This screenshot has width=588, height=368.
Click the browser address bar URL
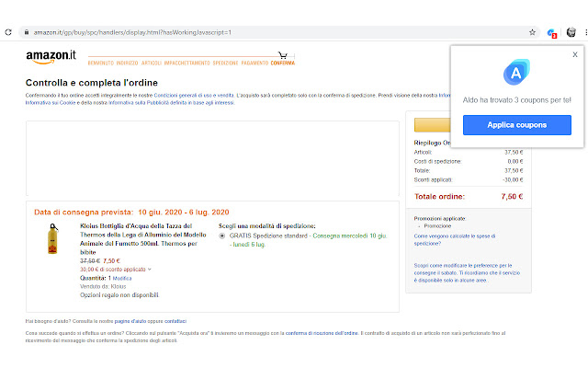(x=132, y=32)
